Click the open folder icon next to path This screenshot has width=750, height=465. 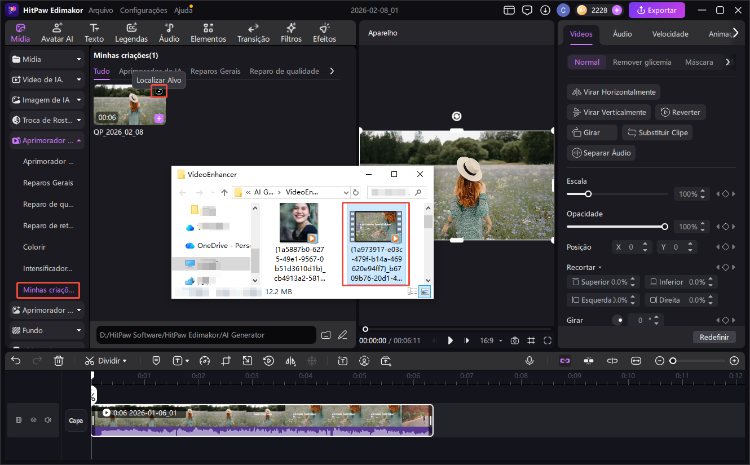pyautogui.click(x=326, y=335)
